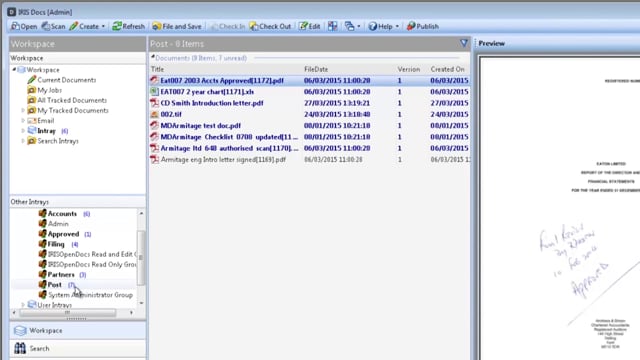Click horizontal scrollbar right arrow in intrays

[x=131, y=313]
